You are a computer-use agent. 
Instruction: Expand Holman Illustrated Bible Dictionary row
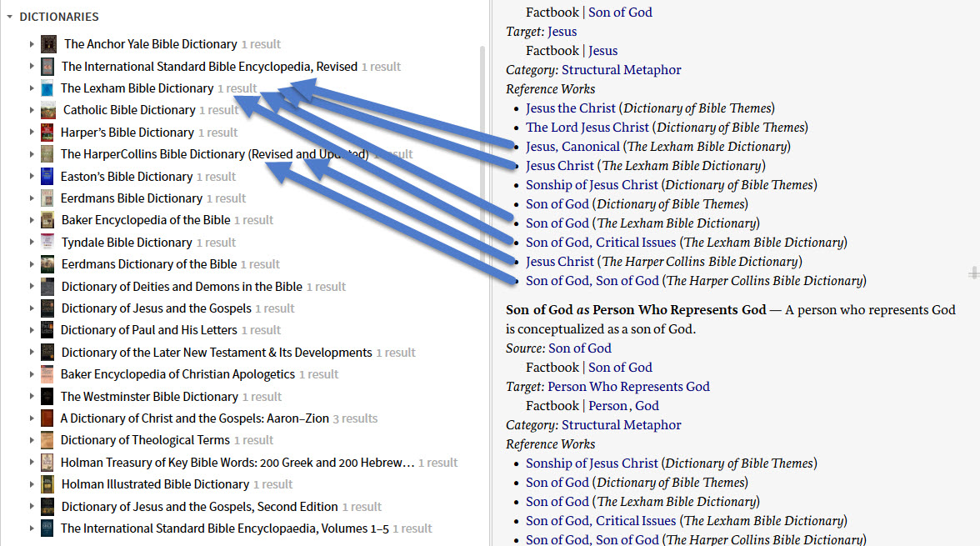pos(32,484)
